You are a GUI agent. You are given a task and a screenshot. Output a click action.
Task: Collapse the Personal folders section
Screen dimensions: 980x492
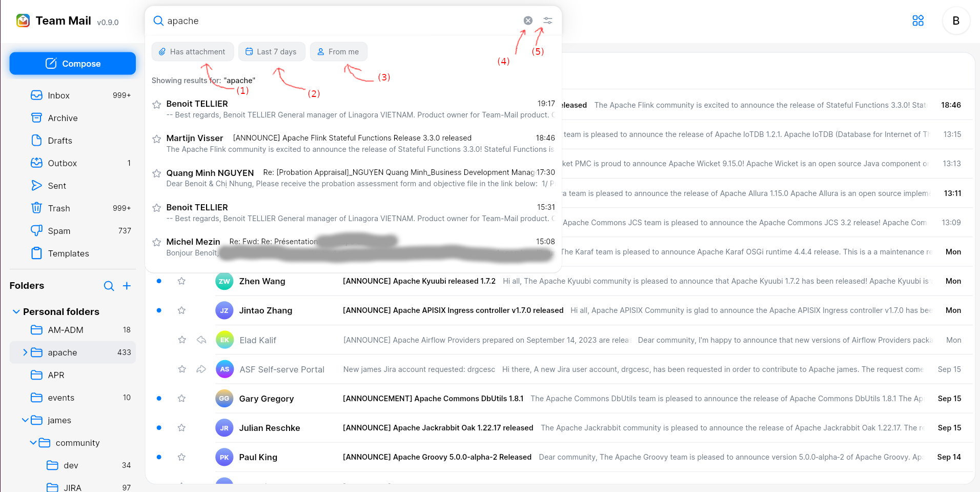coord(16,312)
